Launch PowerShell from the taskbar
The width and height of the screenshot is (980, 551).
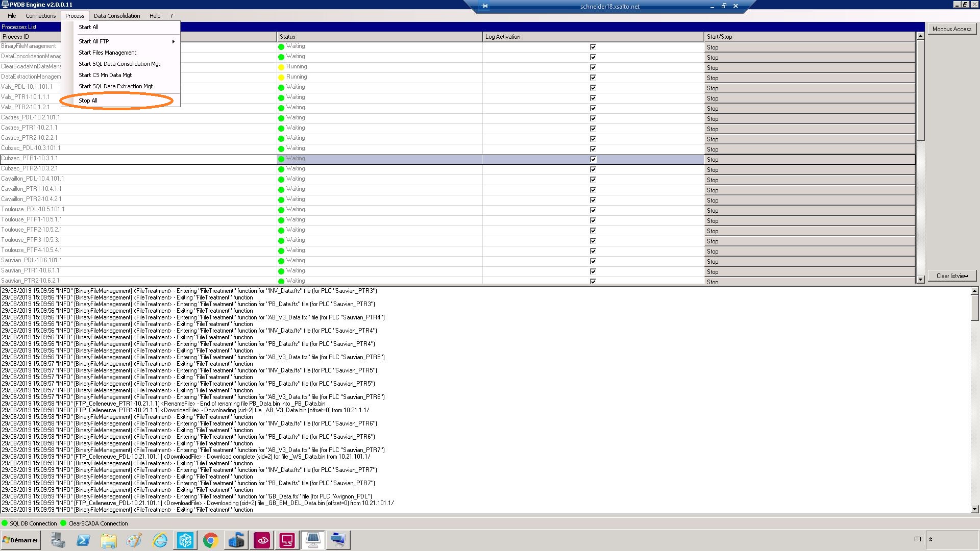83,540
